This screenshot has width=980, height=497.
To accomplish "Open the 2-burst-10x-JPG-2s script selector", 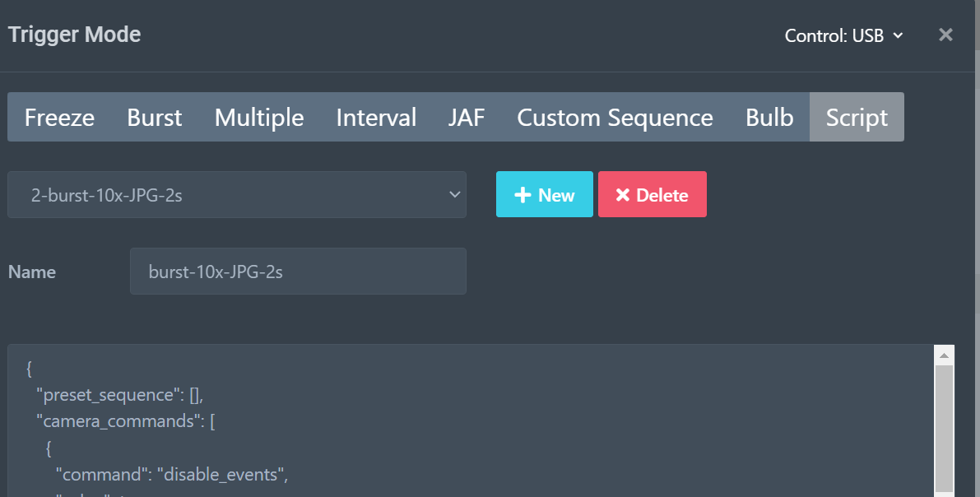I will pyautogui.click(x=237, y=195).
